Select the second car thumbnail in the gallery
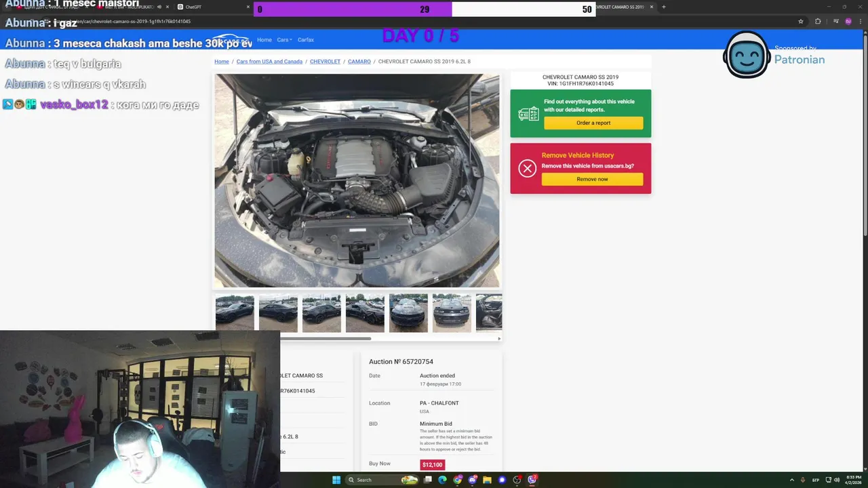 click(x=278, y=312)
